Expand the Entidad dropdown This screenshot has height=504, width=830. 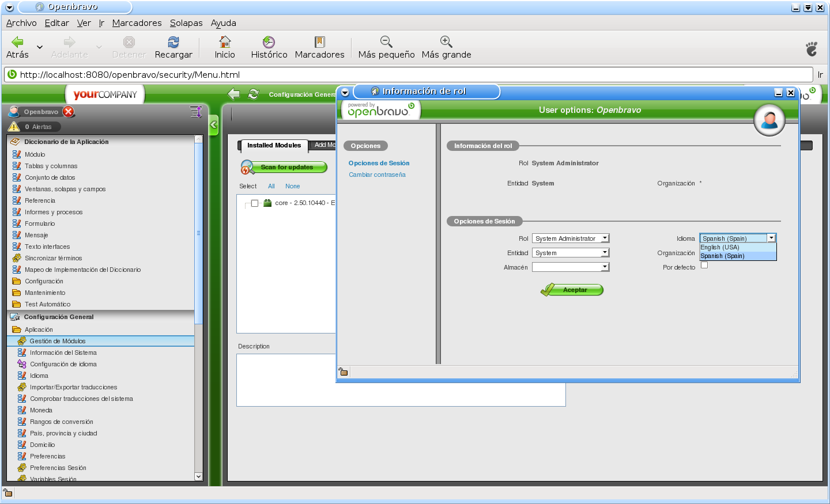(x=570, y=253)
